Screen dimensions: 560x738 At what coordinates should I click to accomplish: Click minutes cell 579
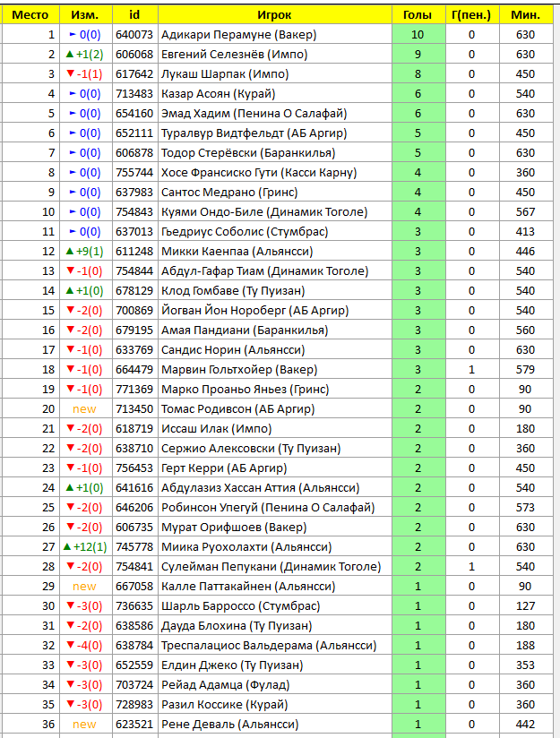526,370
